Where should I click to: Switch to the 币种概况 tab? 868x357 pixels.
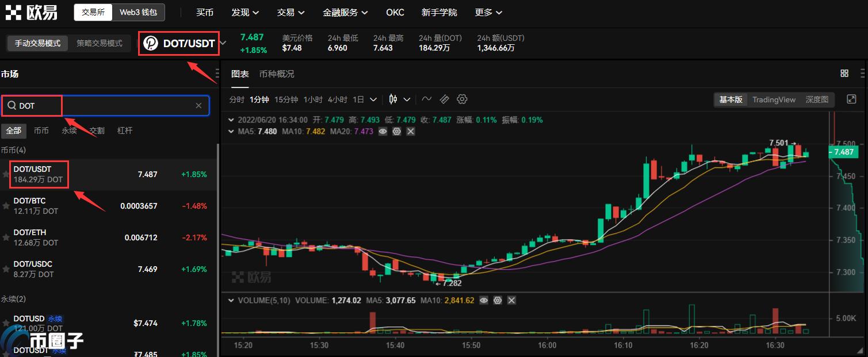(x=276, y=74)
